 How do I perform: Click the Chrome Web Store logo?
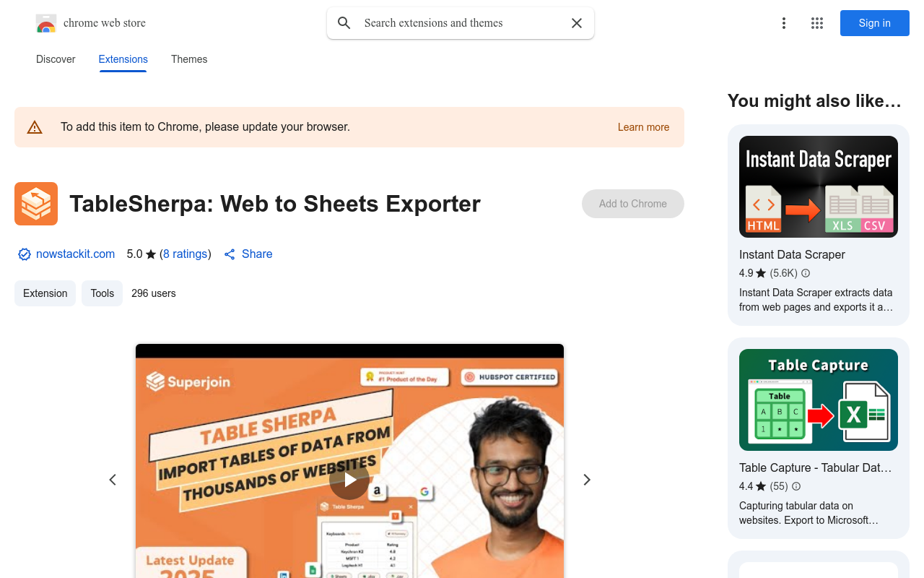click(x=46, y=23)
